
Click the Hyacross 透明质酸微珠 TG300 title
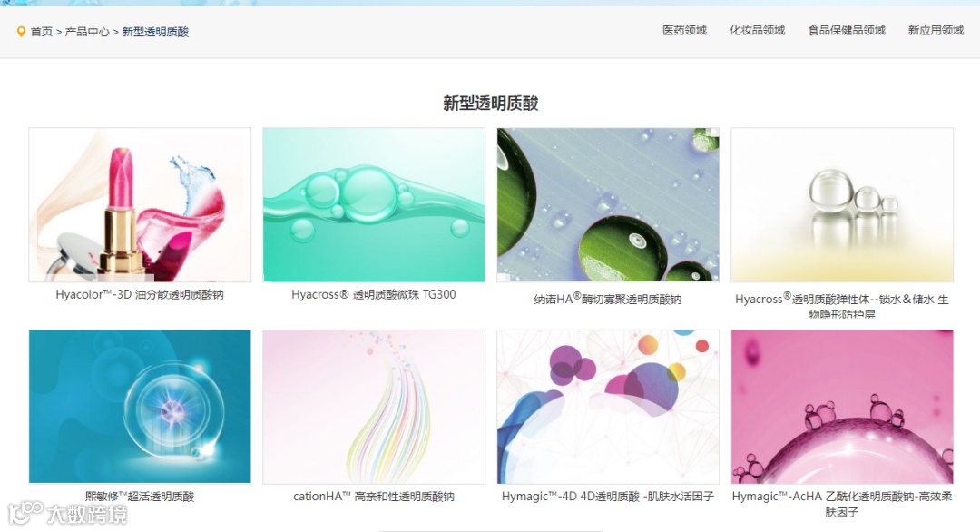[x=374, y=294]
